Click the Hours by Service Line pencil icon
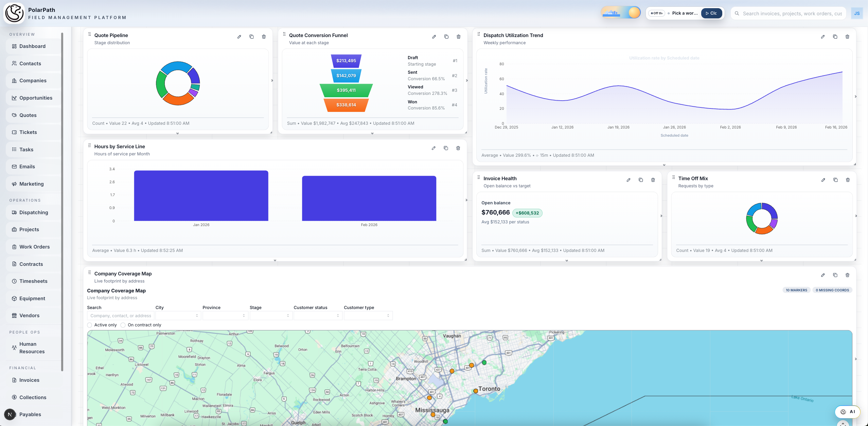 pos(433,148)
